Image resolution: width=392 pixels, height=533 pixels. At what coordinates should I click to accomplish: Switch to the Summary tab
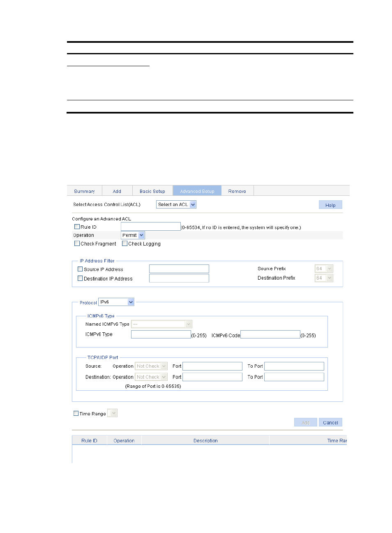coord(84,191)
